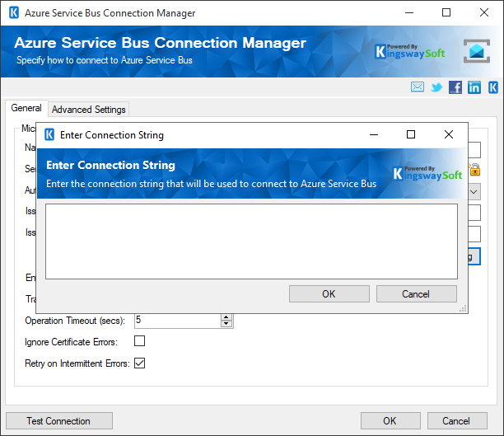Click the Ignore Certificate Errors label
Screen dimensions: 504x436
click(72, 342)
